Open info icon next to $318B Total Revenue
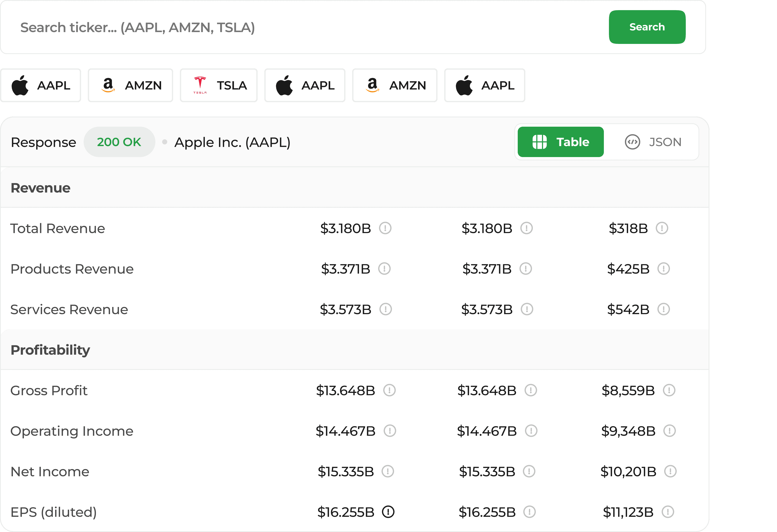The width and height of the screenshot is (777, 532). [662, 228]
